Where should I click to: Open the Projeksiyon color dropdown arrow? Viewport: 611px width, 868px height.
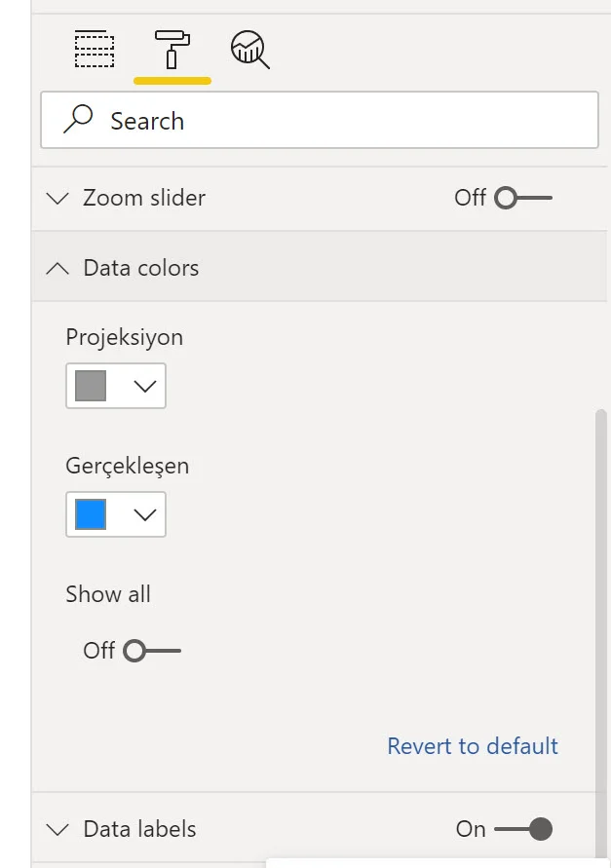144,386
